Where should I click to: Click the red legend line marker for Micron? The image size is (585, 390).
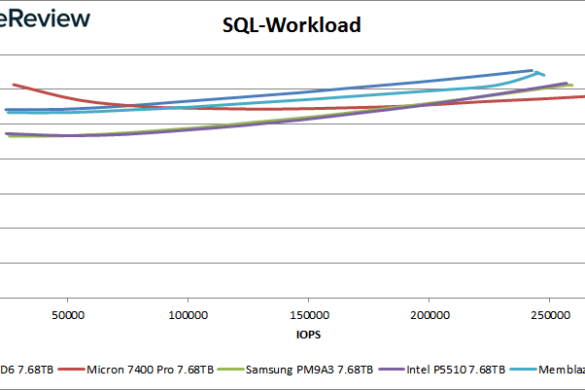pos(72,369)
